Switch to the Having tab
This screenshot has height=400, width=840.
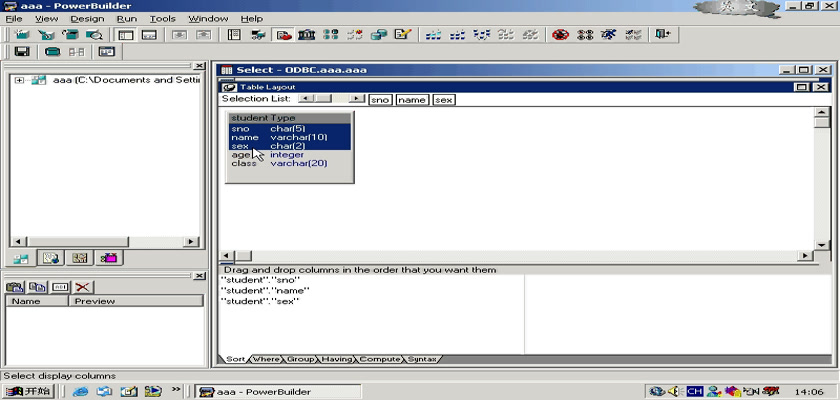click(337, 359)
